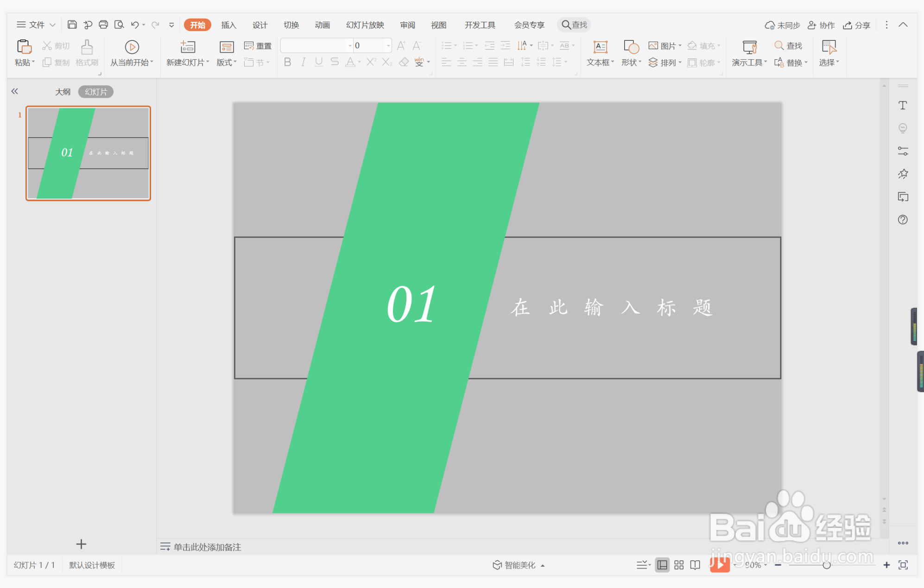The height and width of the screenshot is (588, 924).
Task: Click the Print icon in quick toolbar
Action: tap(103, 25)
